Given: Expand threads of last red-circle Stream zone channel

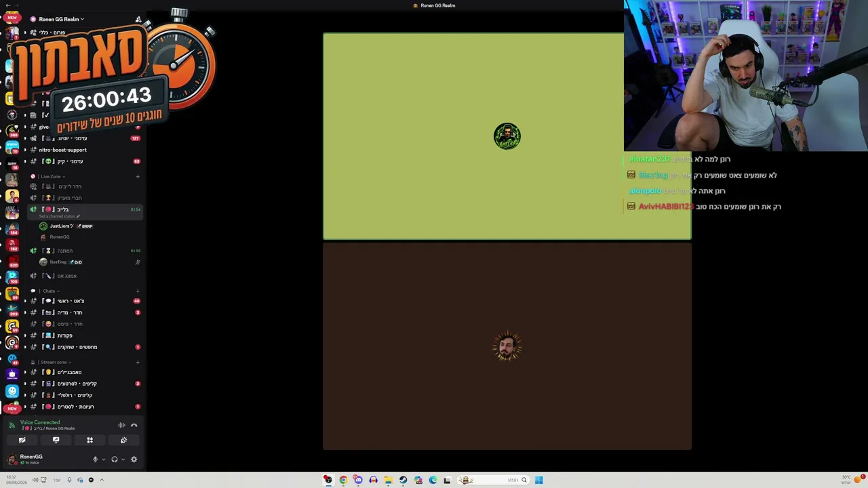Looking at the screenshot, I should [x=25, y=407].
